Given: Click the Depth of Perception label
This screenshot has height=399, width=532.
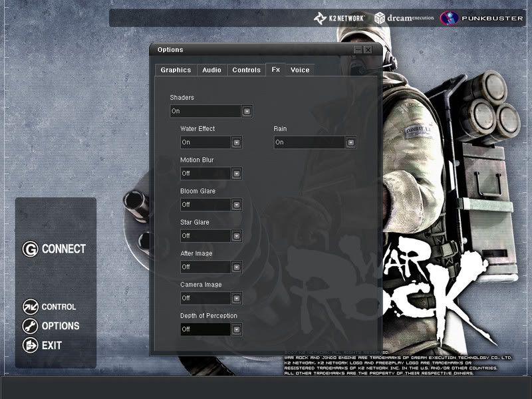Looking at the screenshot, I should pyautogui.click(x=209, y=315).
